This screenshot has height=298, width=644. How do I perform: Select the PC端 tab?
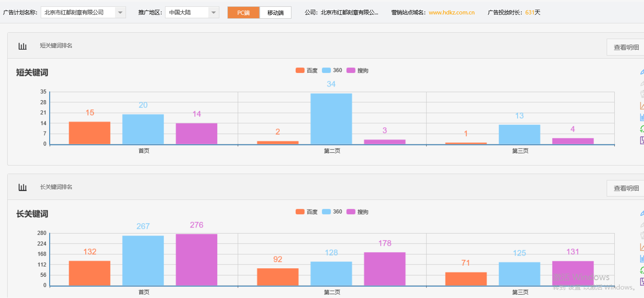(x=244, y=13)
